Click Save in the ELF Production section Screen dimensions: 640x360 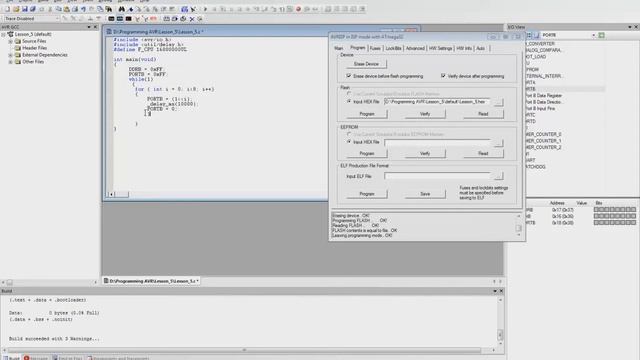(425, 194)
